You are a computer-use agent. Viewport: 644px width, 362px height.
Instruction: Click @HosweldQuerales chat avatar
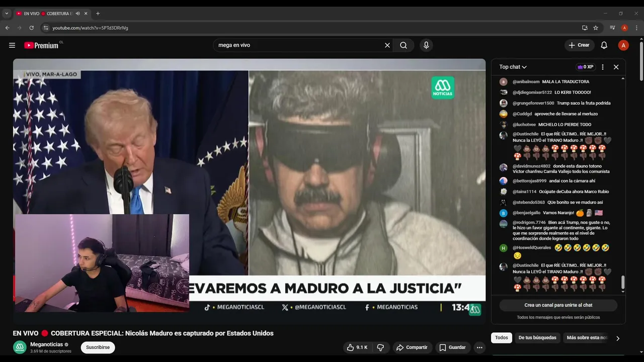click(503, 248)
